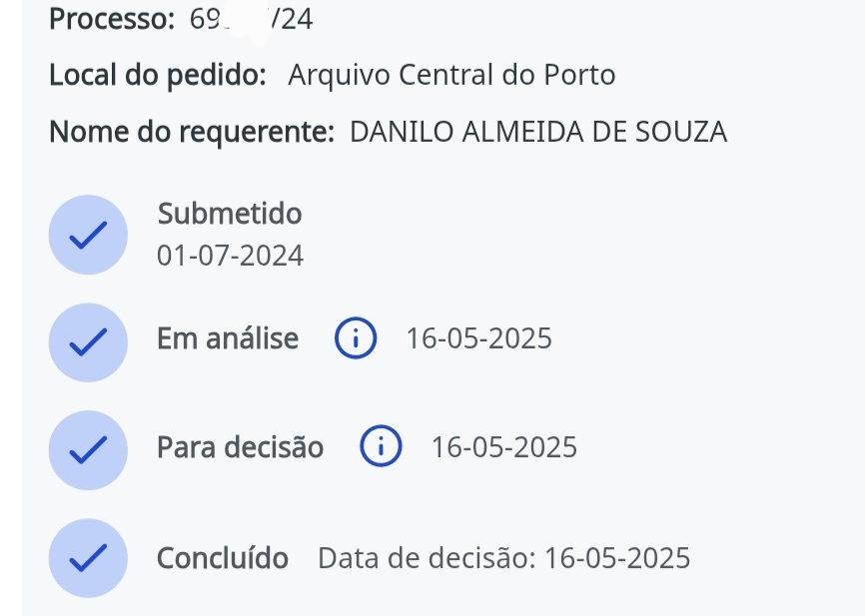
Task: Click the date next to Em análise
Action: tap(478, 339)
